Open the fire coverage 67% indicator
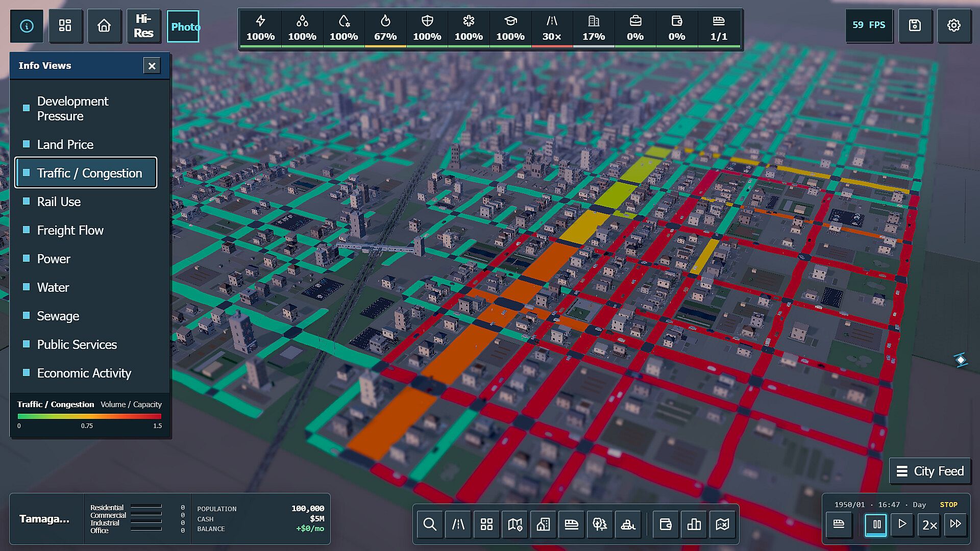This screenshot has height=551, width=980. [385, 29]
